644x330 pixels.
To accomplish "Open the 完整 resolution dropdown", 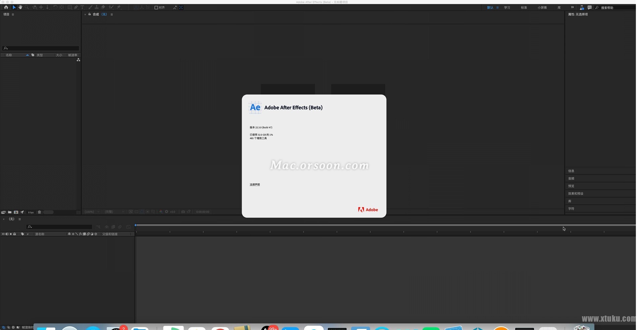I will tap(111, 212).
